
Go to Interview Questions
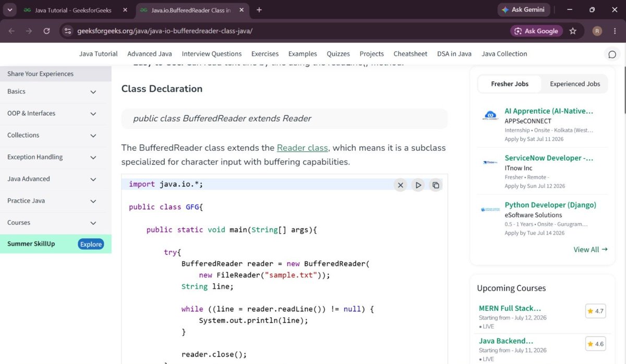[212, 54]
